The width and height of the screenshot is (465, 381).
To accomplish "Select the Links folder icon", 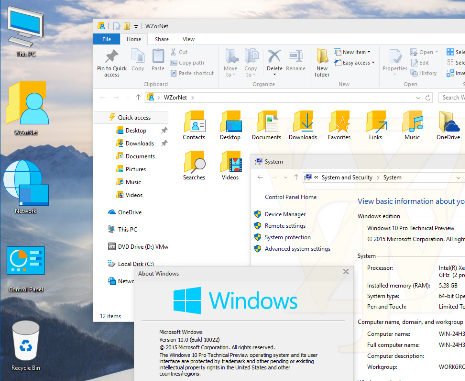I will [x=375, y=125].
